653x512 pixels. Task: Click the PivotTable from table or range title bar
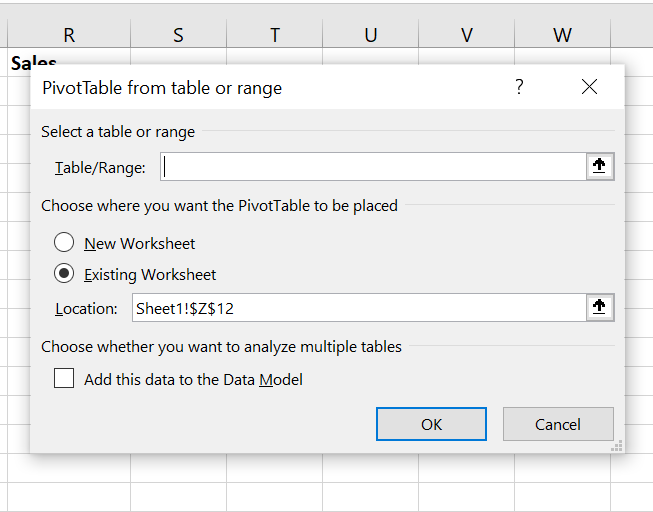250,88
